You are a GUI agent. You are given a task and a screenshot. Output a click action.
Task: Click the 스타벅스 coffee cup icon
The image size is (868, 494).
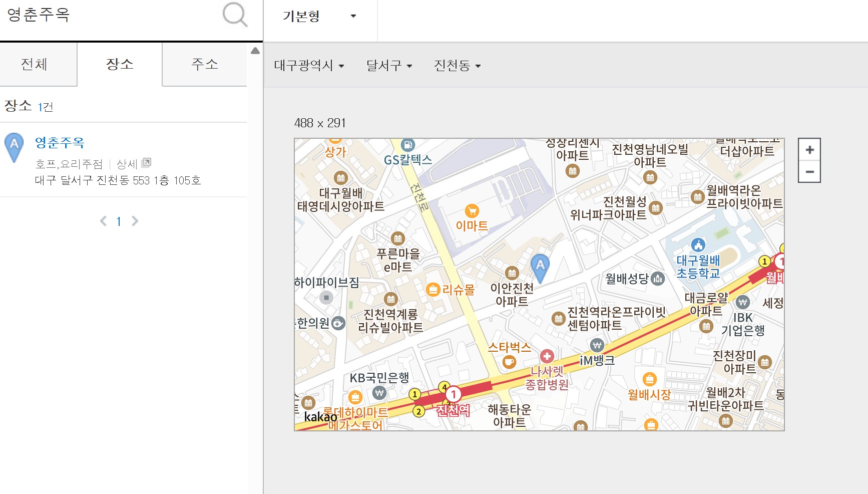(x=509, y=362)
